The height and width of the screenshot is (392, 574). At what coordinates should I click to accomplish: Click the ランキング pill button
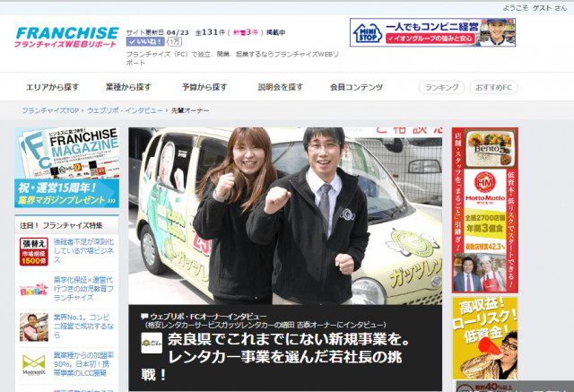(441, 88)
